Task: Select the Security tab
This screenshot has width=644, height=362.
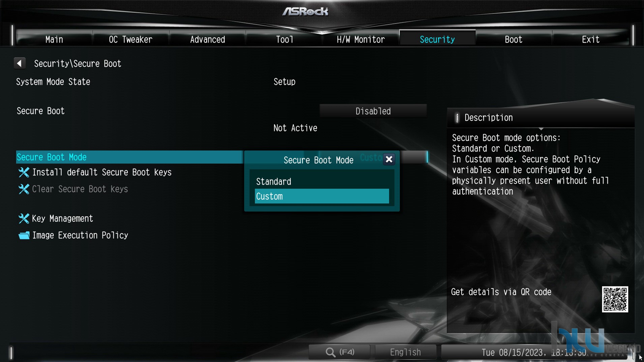Action: 437,39
